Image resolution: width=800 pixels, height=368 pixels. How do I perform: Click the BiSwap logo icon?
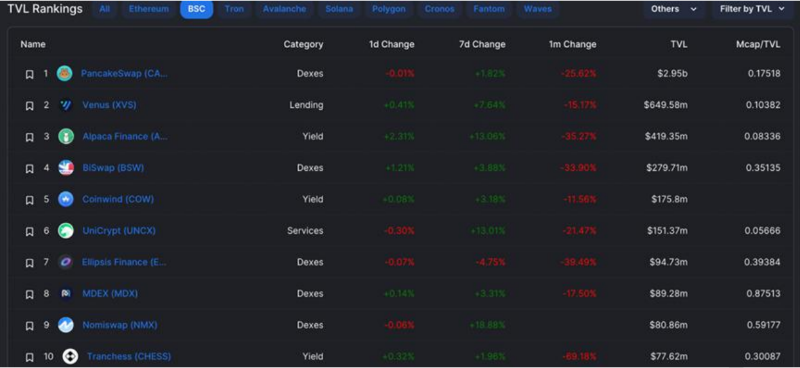[66, 168]
